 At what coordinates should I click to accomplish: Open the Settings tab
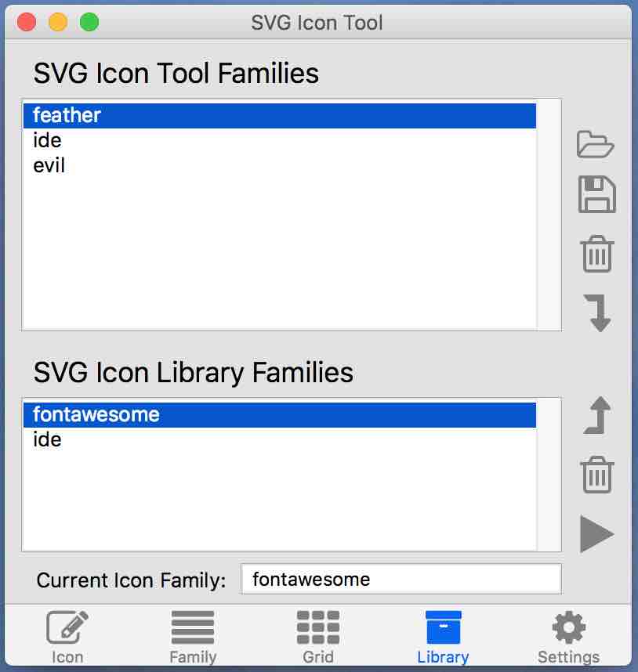(568, 636)
